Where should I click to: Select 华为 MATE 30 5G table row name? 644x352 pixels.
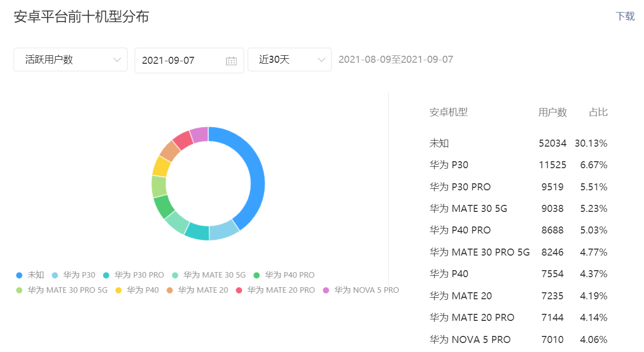click(468, 208)
